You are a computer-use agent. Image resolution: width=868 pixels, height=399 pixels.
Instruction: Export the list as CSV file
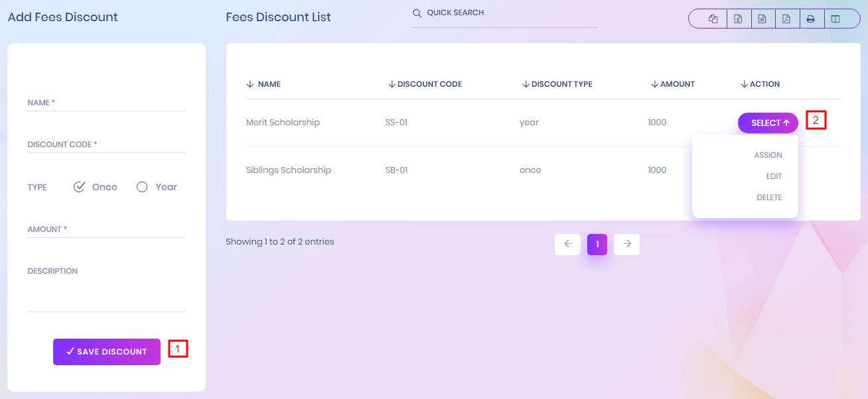tap(762, 19)
